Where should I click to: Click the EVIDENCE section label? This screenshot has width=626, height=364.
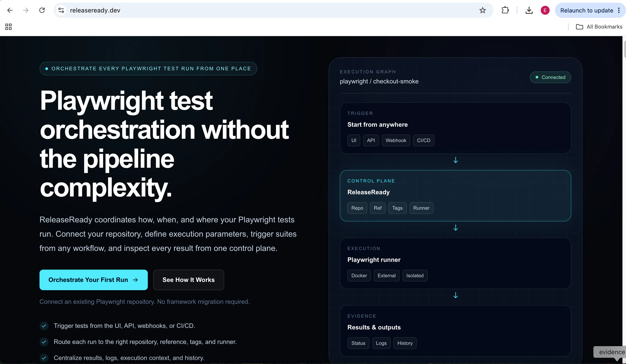362,316
